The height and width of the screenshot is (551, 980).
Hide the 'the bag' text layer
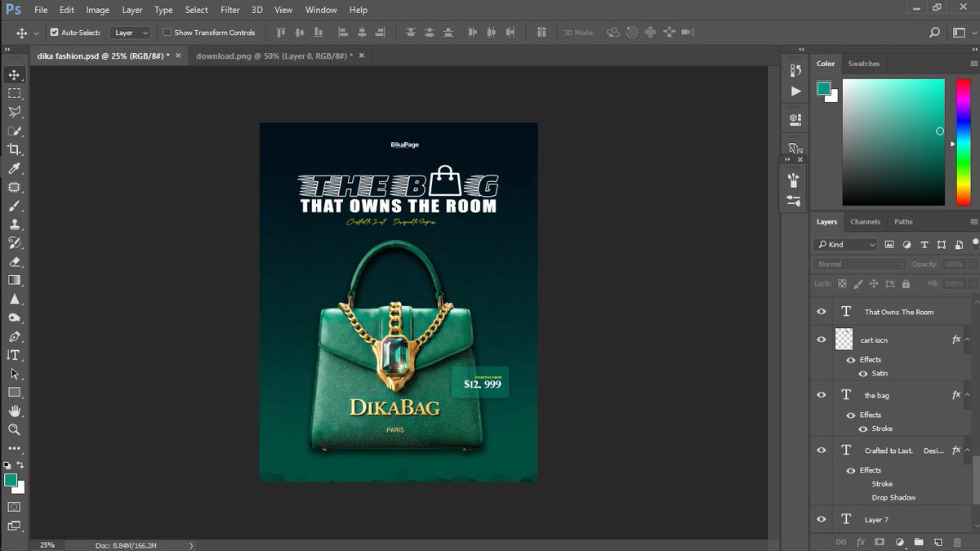pyautogui.click(x=822, y=395)
